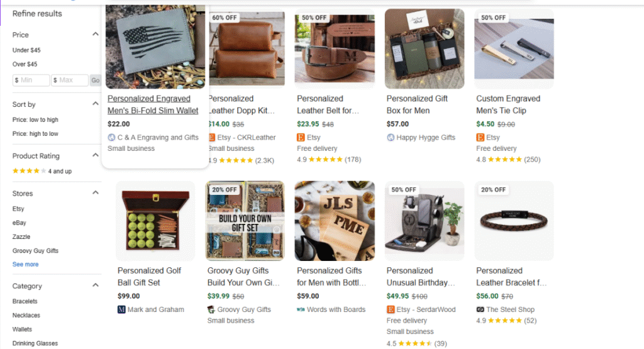This screenshot has width=644, height=349.
Task: Click The Steel Shop store icon
Action: pyautogui.click(x=480, y=309)
